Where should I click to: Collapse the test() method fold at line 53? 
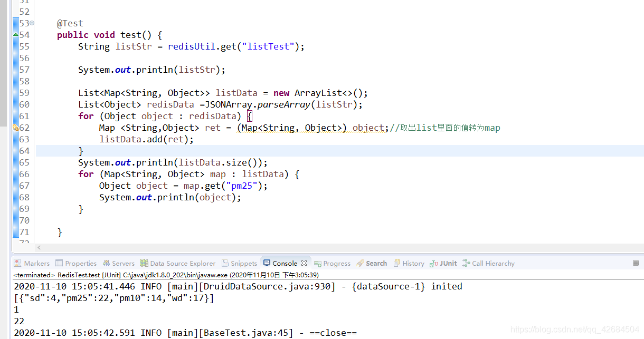click(33, 23)
